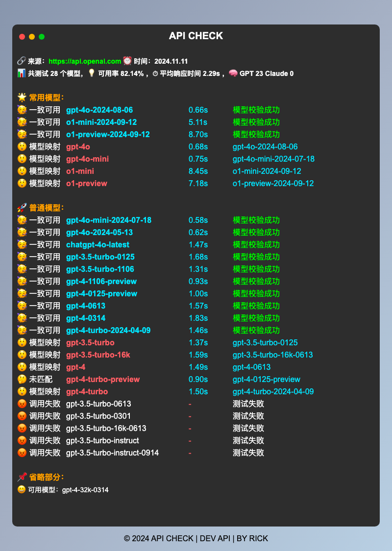This screenshot has height=551, width=392.
Task: Click model name gpt-4-1106-preview
Action: pyautogui.click(x=101, y=282)
